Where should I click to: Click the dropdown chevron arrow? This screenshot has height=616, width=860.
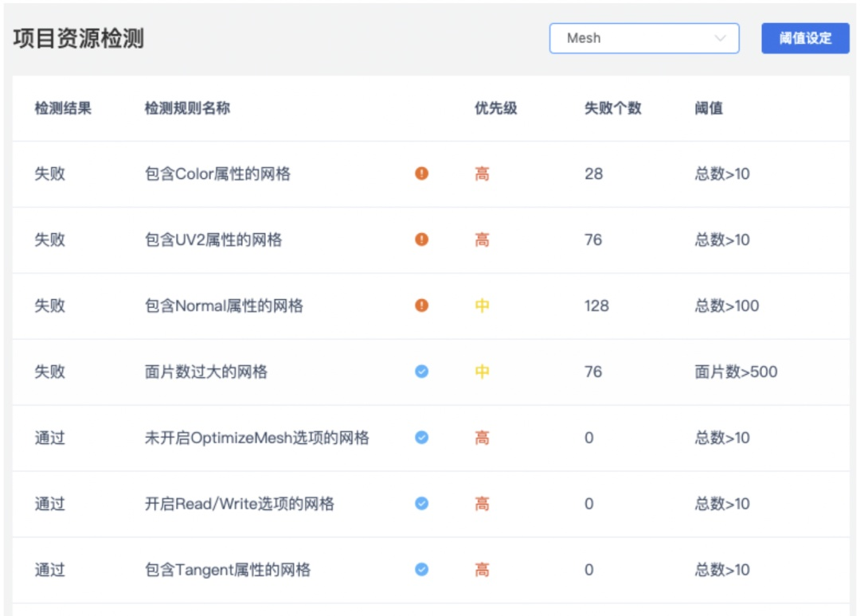tap(721, 38)
